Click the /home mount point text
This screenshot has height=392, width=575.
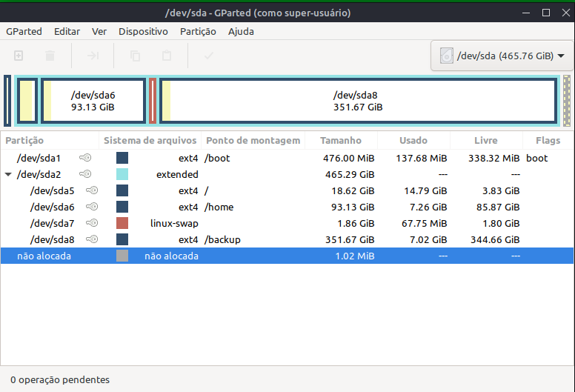[x=219, y=207]
